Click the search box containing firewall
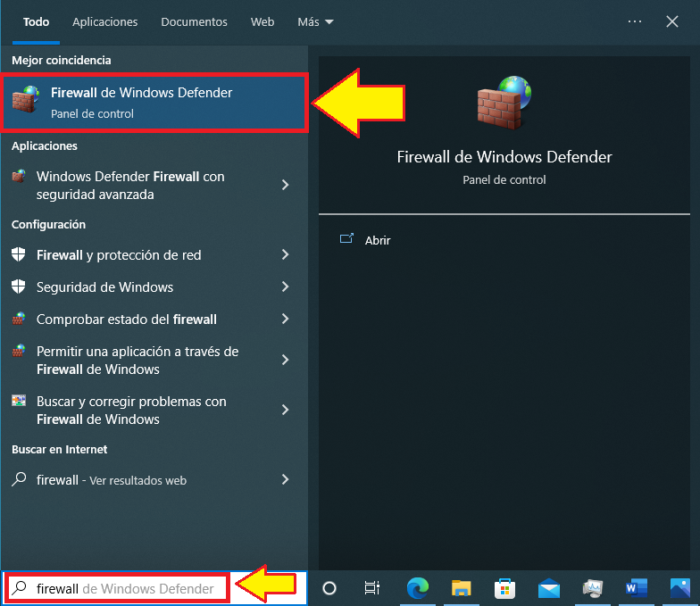 click(x=125, y=589)
